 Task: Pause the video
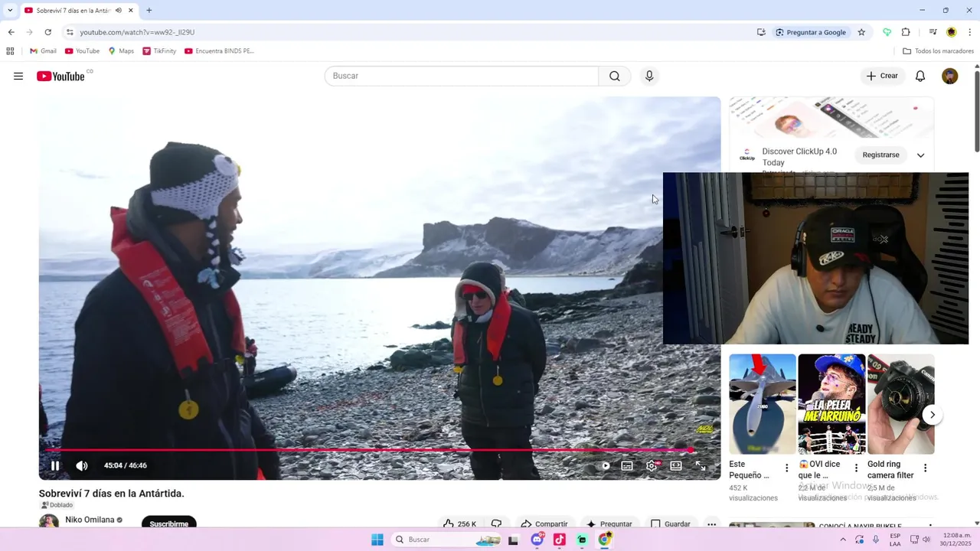point(55,465)
